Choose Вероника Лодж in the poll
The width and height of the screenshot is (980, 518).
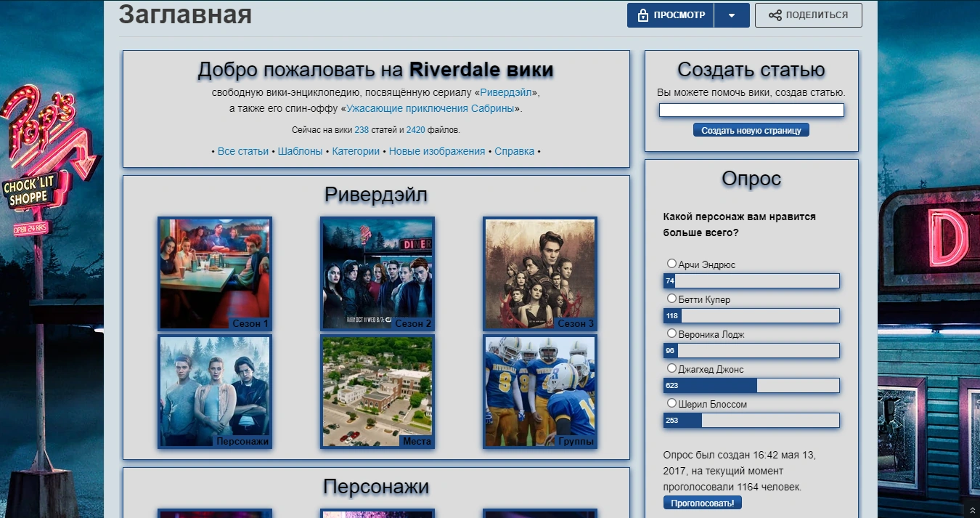pos(671,333)
